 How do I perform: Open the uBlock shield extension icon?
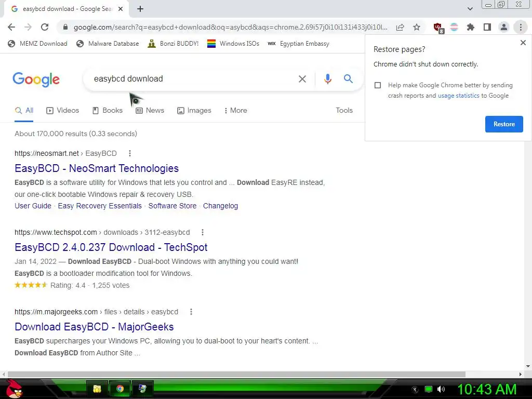438,28
